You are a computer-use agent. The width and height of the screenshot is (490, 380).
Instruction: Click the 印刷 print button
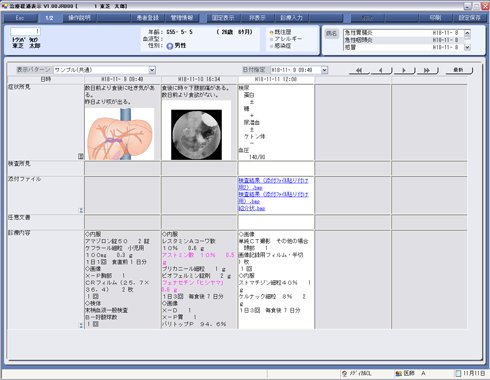435,18
